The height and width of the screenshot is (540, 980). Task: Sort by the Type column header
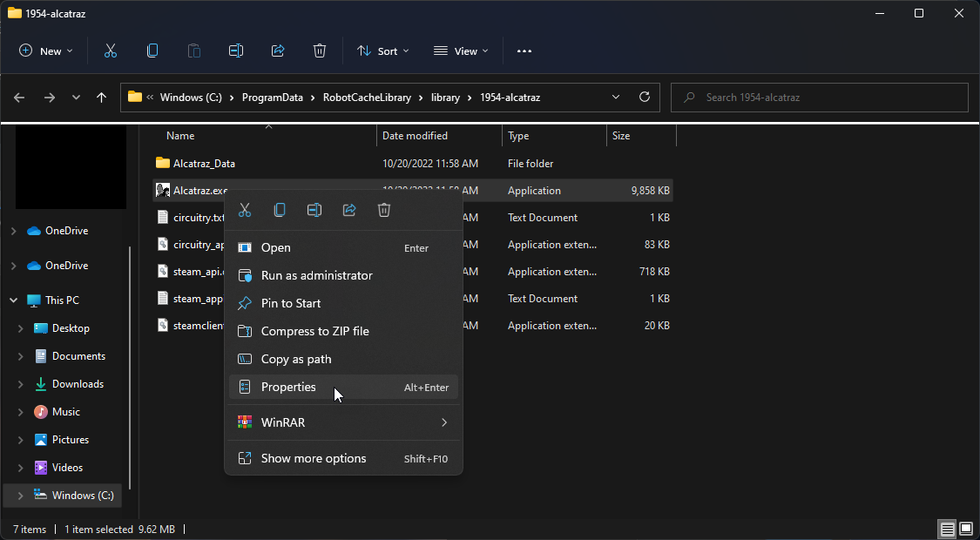(x=518, y=136)
